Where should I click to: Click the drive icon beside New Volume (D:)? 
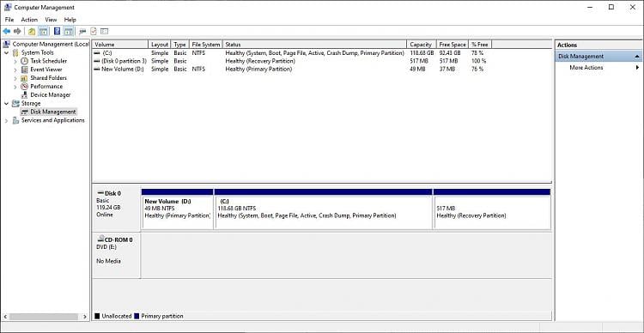[97, 70]
